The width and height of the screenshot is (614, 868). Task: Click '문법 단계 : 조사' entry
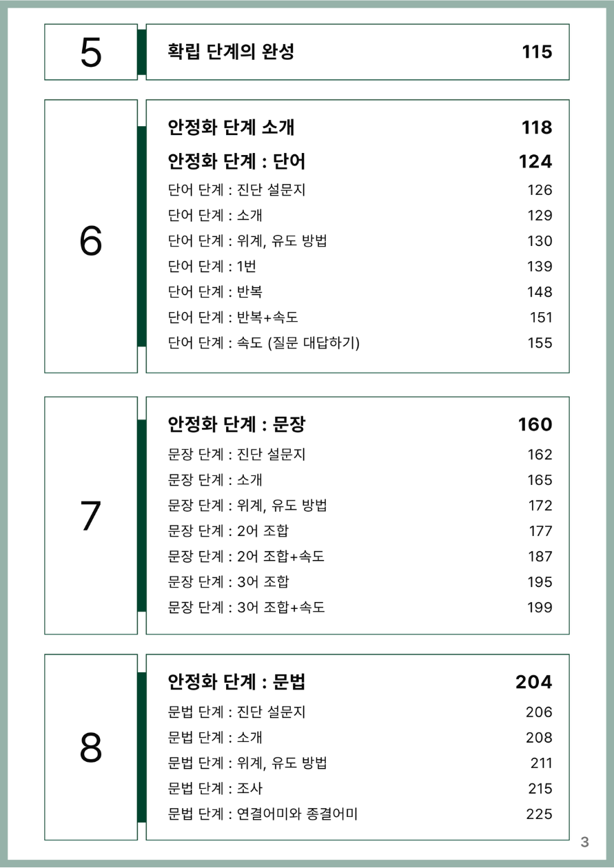click(x=215, y=789)
